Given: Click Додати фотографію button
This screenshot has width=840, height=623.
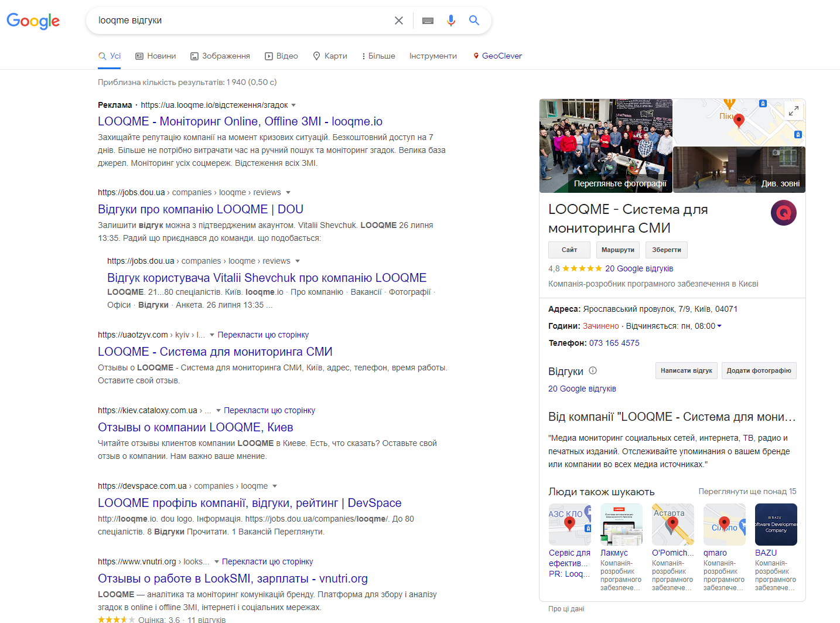Looking at the screenshot, I should point(759,370).
